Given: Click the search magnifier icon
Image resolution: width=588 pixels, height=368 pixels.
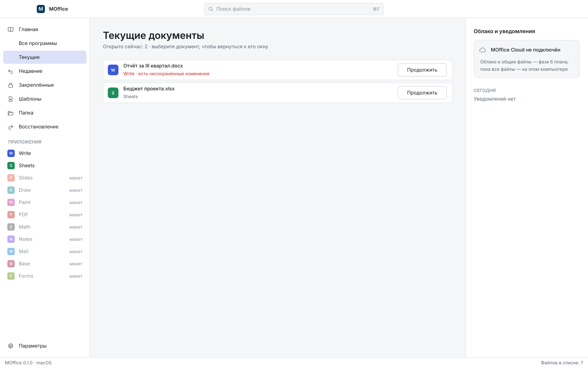Looking at the screenshot, I should pyautogui.click(x=211, y=9).
